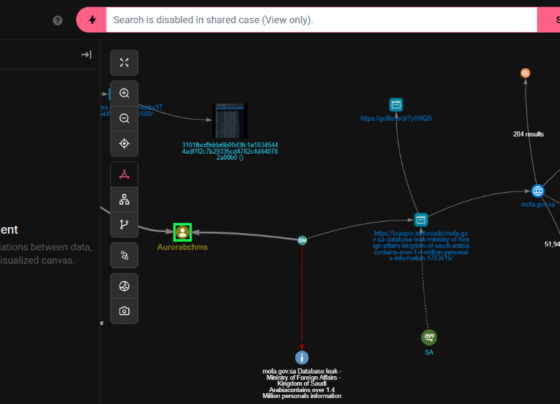Click the SA country label
This screenshot has height=404, width=560.
[429, 353]
